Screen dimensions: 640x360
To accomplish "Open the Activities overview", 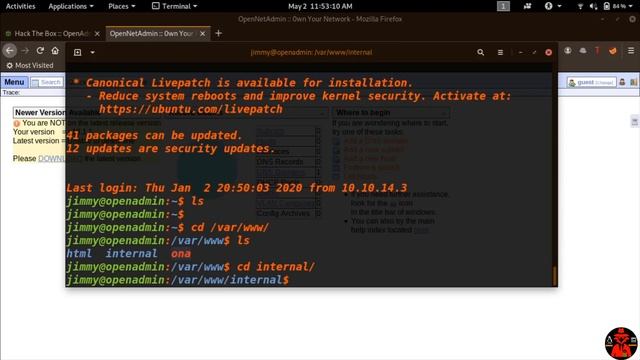I will coord(20,6).
